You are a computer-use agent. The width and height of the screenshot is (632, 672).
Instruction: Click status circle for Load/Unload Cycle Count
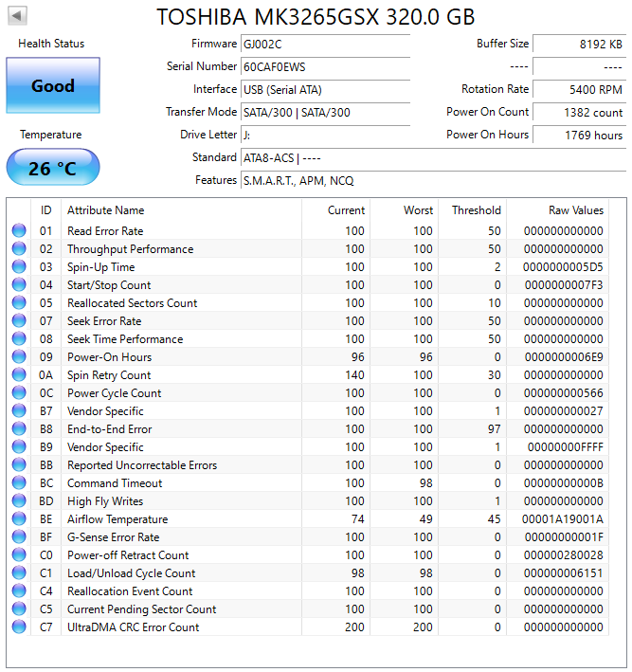click(19, 572)
